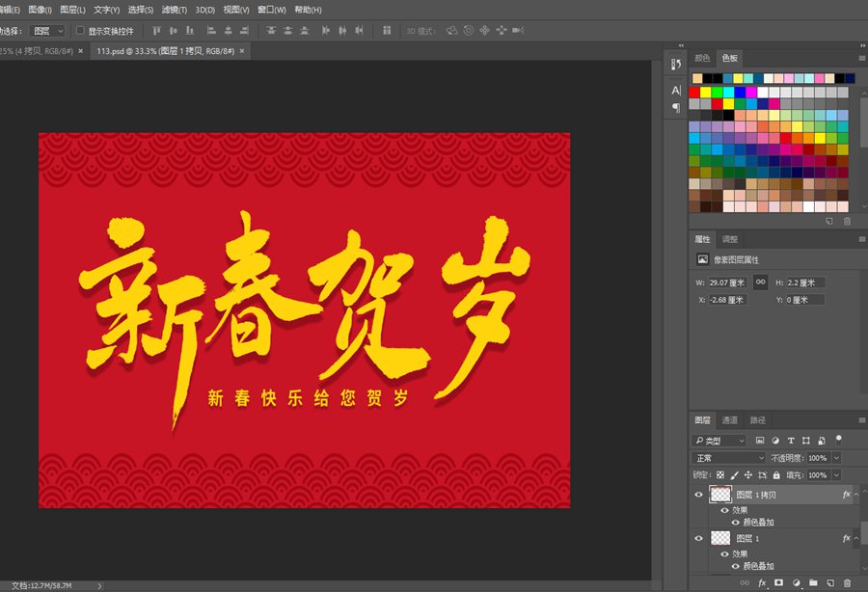Click the W width field showing 29.07 厘米

coord(727,283)
